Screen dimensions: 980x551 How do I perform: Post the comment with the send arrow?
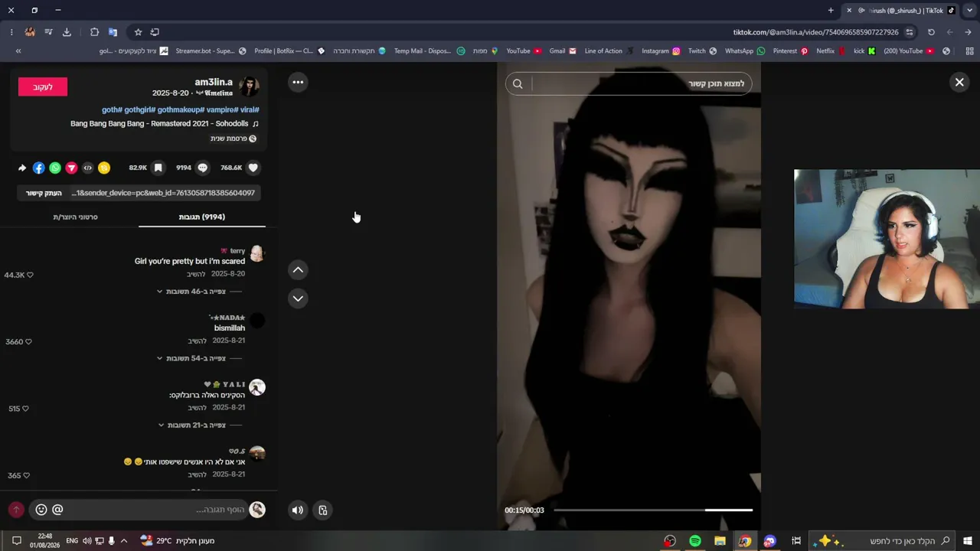[x=16, y=510]
